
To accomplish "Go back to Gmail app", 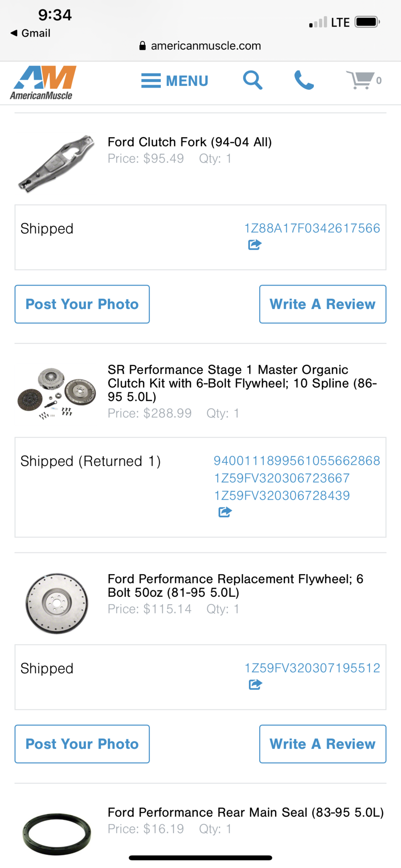I will 31,33.
